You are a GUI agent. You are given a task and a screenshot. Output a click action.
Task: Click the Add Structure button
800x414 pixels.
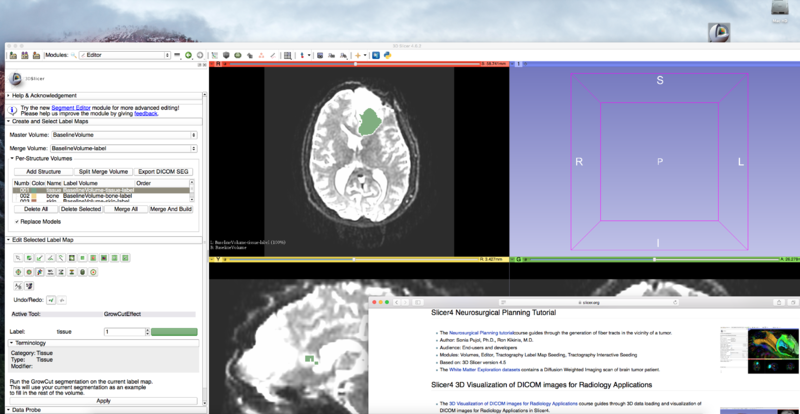click(x=43, y=171)
